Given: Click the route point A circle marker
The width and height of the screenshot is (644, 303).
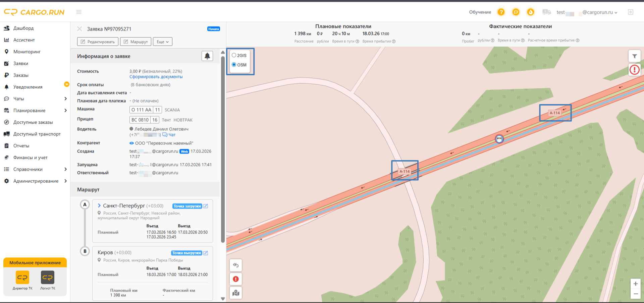Looking at the screenshot, I should point(85,205).
